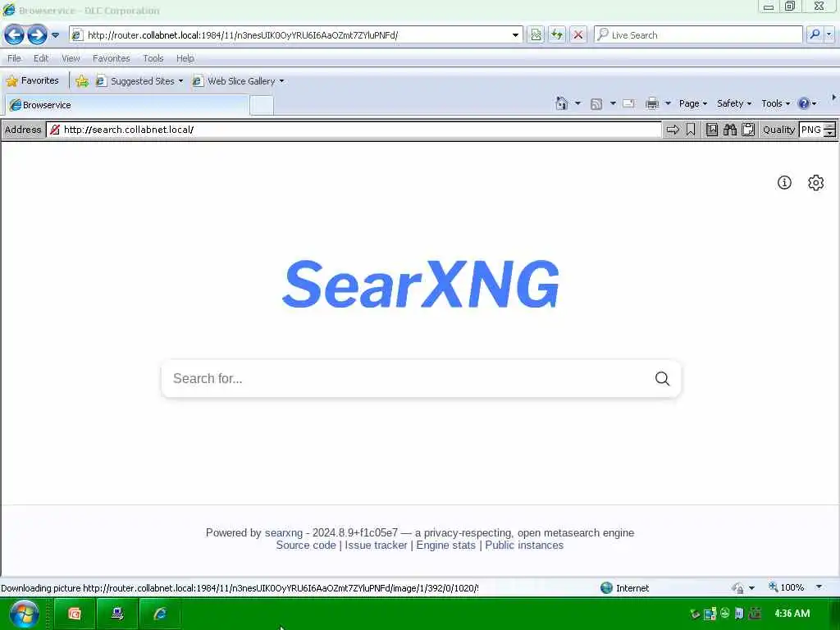Open the Public instances link

(524, 546)
